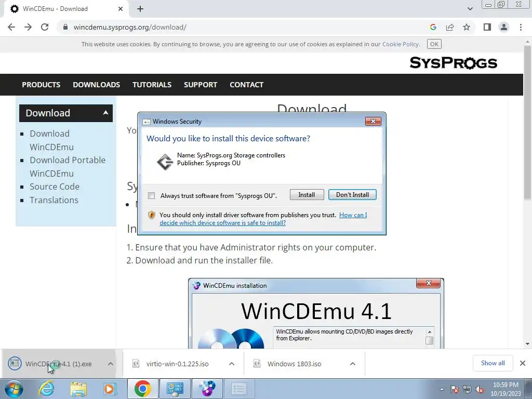This screenshot has width=532, height=399.
Task: Open Chrome side panel icon
Action: (487, 27)
